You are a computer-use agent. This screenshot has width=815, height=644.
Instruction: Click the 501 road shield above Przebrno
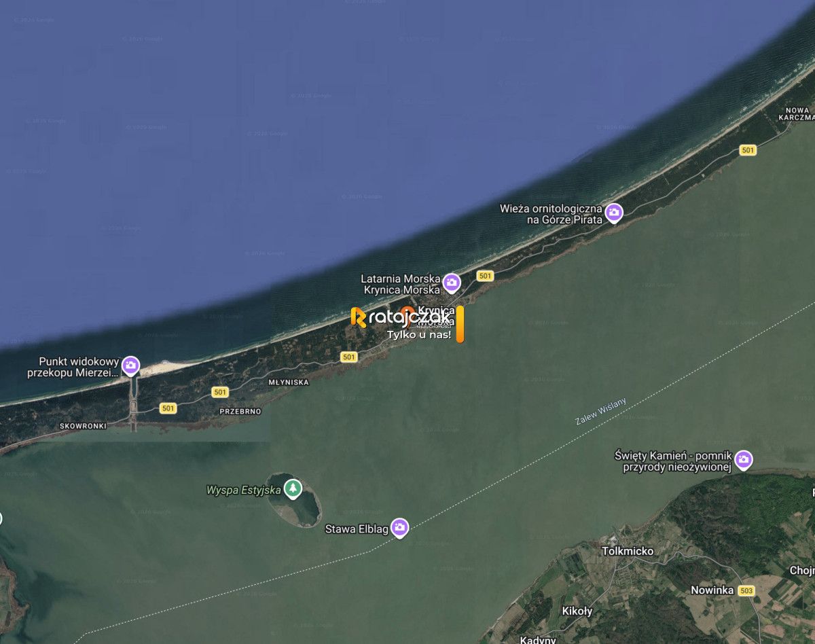pyautogui.click(x=219, y=392)
